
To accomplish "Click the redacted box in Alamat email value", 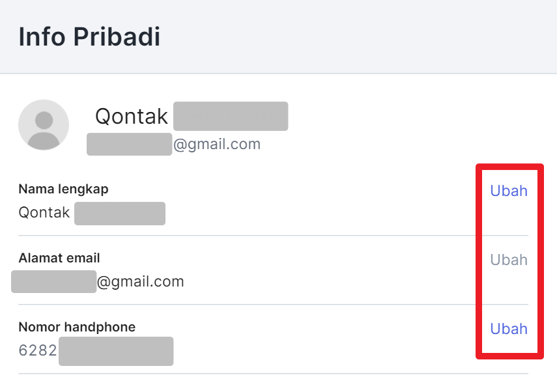I will point(53,281).
